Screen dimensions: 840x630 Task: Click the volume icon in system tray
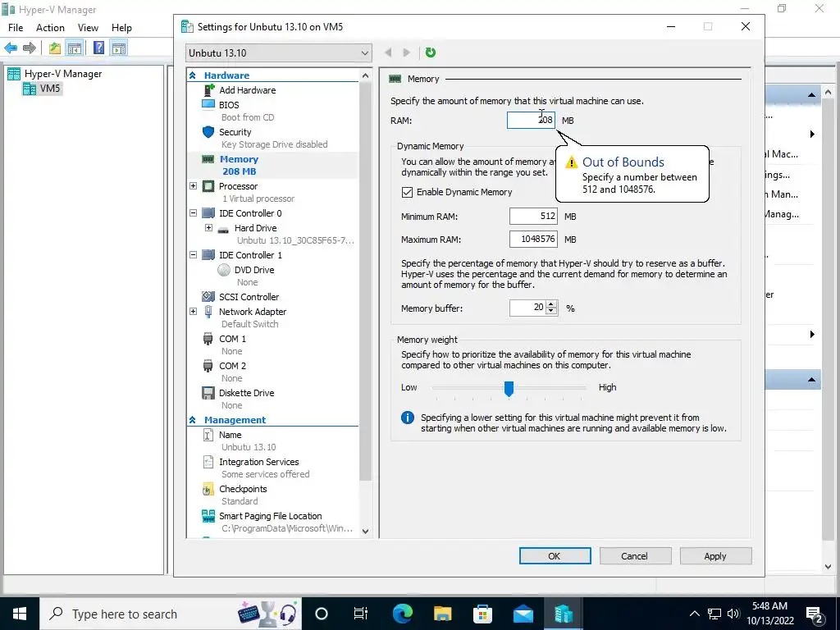(x=733, y=614)
